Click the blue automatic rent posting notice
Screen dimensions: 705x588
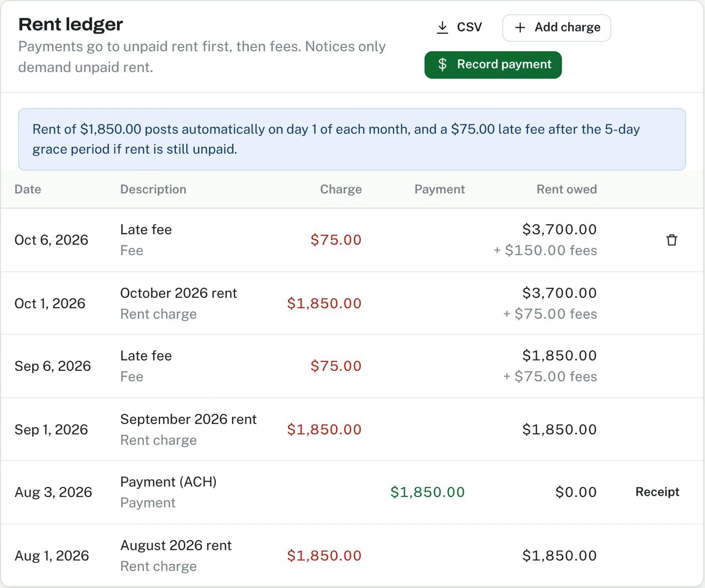(352, 140)
